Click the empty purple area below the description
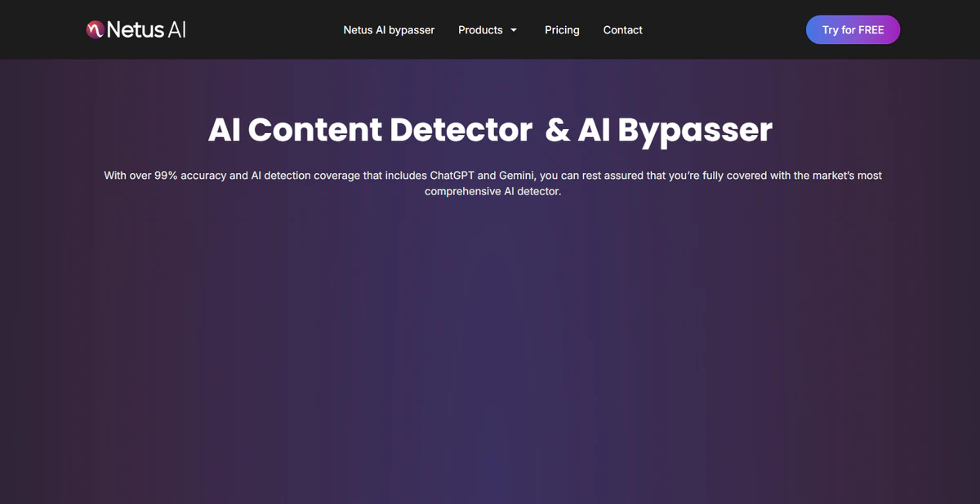This screenshot has height=504, width=980. [490, 343]
